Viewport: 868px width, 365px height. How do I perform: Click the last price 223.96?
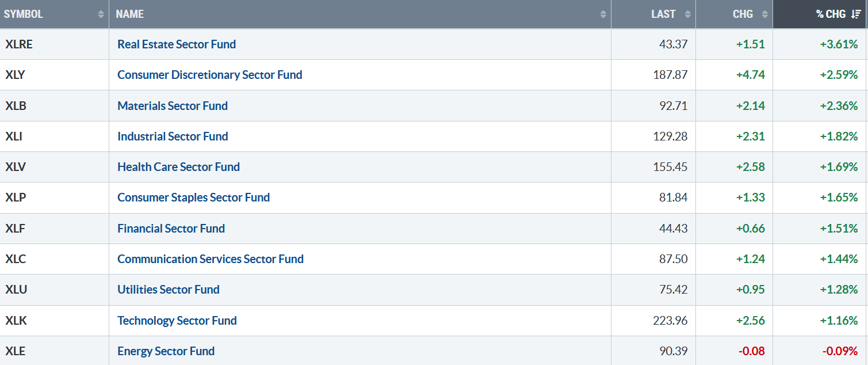[x=670, y=321]
